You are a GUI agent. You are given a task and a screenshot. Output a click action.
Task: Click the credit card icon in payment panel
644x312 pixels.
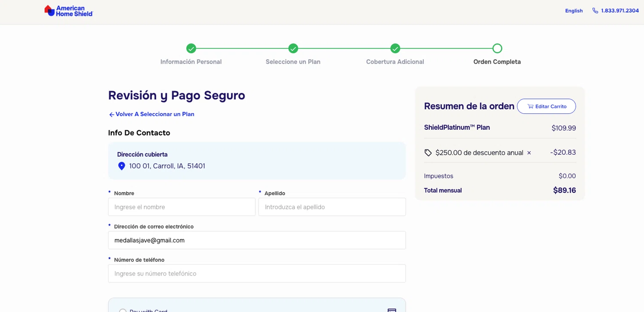pos(392,310)
